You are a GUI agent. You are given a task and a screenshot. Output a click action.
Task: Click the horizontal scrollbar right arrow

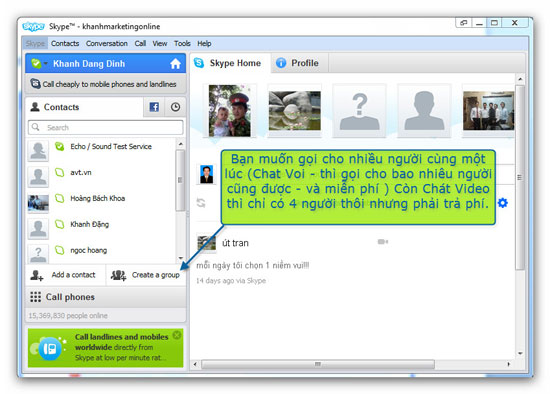(x=509, y=364)
